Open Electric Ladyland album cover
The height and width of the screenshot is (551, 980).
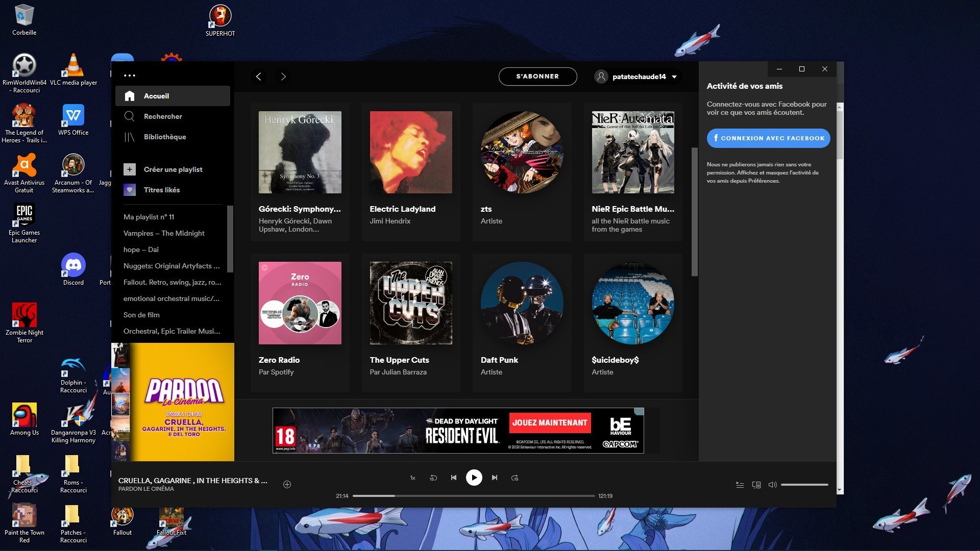point(411,152)
